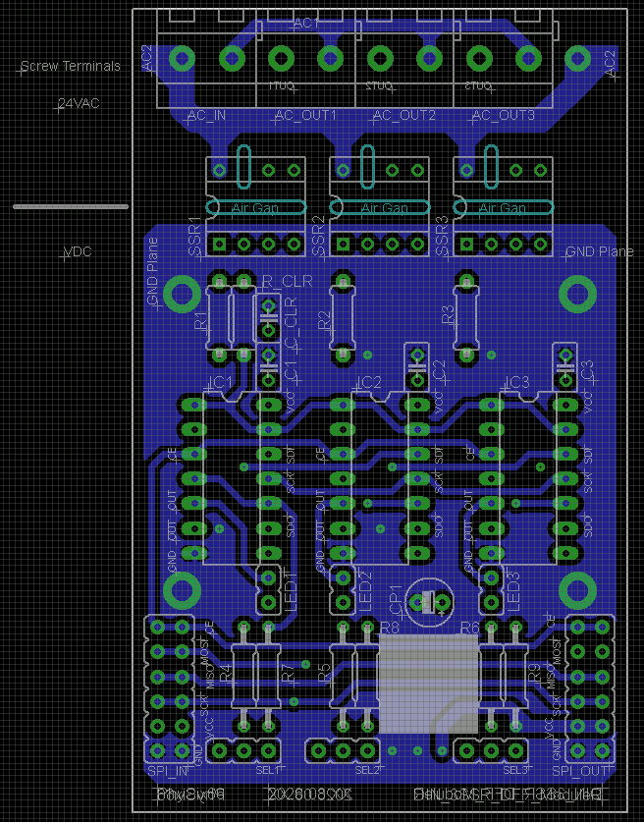
Task: Select the SEL1 jumper header label
Action: click(268, 770)
